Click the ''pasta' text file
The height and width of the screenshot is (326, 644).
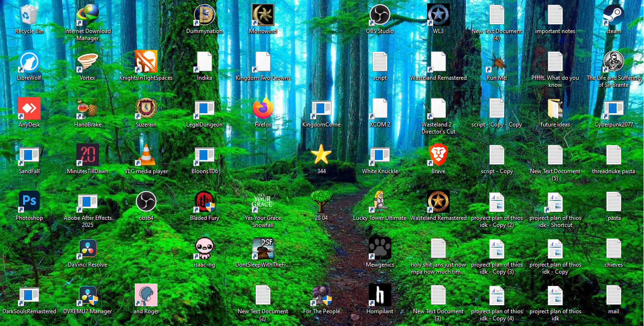click(614, 201)
